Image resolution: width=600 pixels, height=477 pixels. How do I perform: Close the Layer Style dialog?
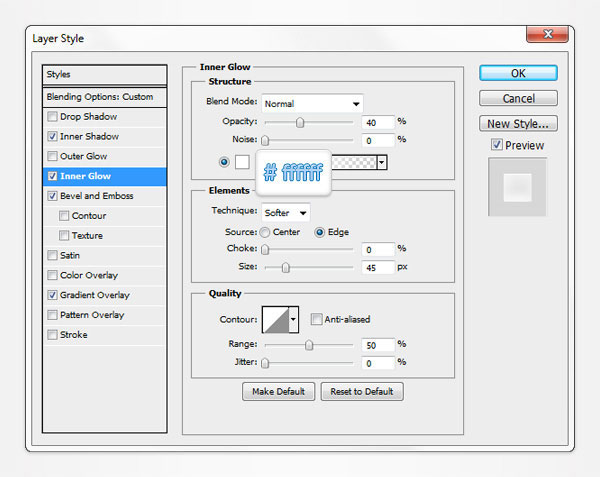point(547,34)
